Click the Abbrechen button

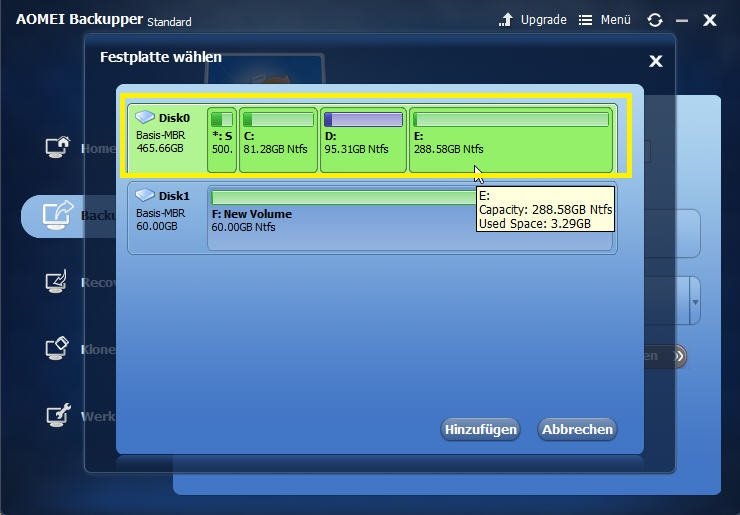coord(577,430)
